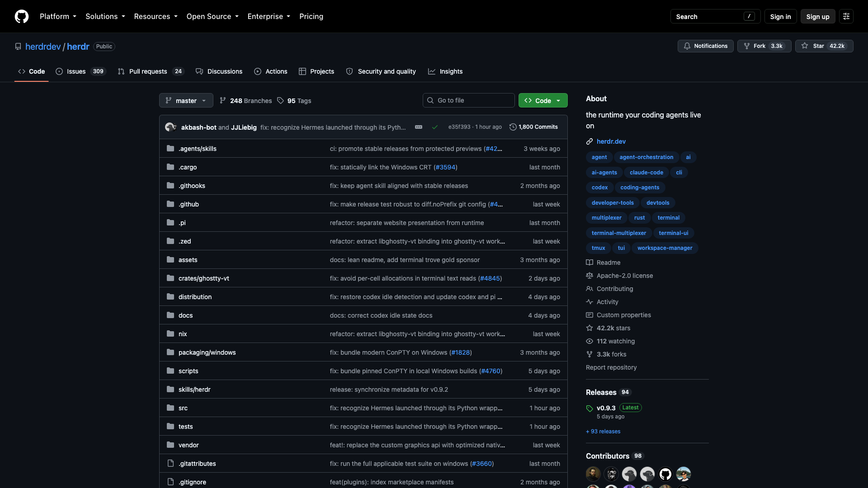Image resolution: width=868 pixels, height=488 pixels.
Task: Expand the Platform menu
Action: click(x=58, y=16)
